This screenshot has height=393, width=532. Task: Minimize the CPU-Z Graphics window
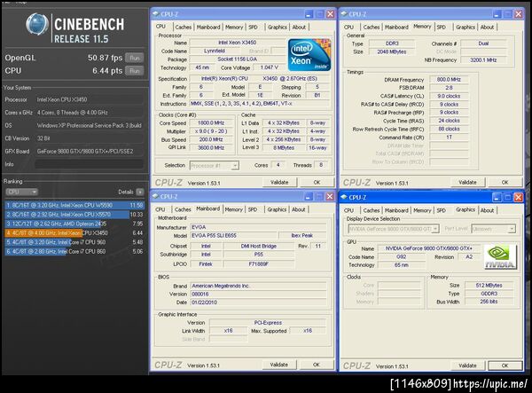[497, 197]
